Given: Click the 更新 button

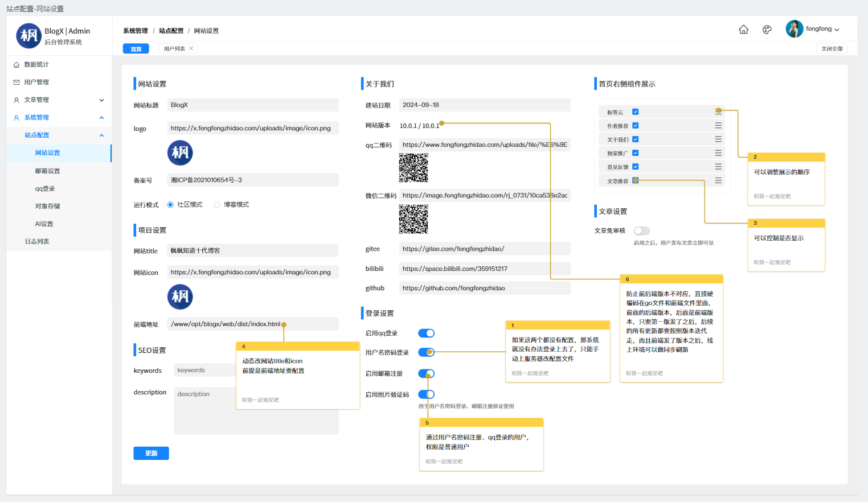Looking at the screenshot, I should (151, 453).
